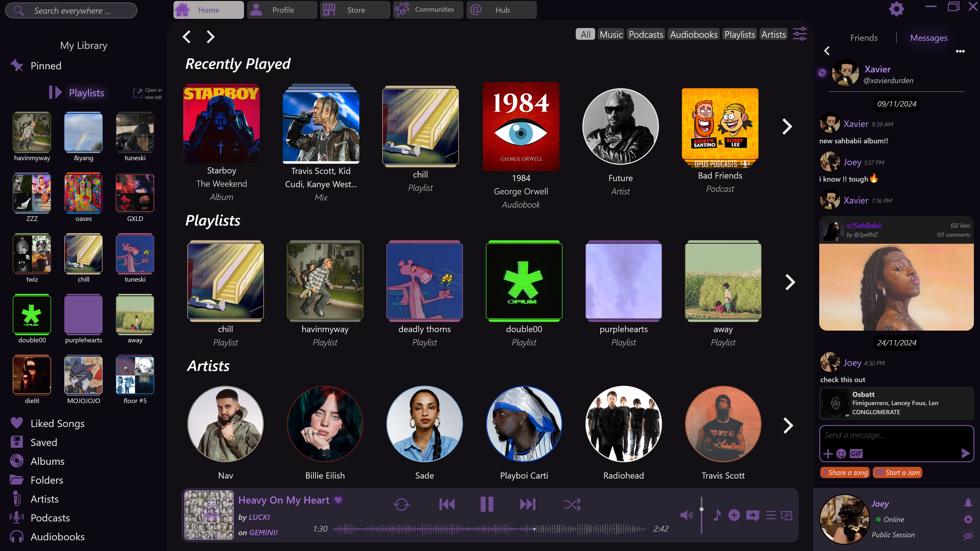Click the notification bell icon
980x551 pixels.
968,503
